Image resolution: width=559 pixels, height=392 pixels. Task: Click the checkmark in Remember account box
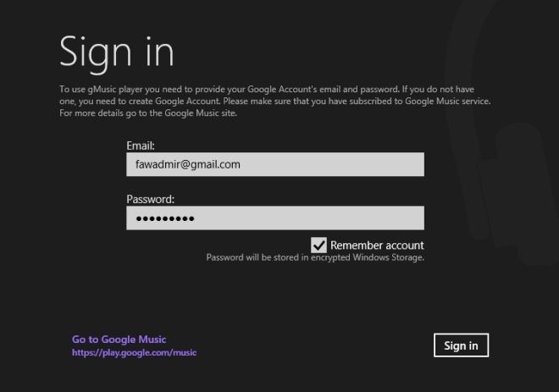[319, 246]
